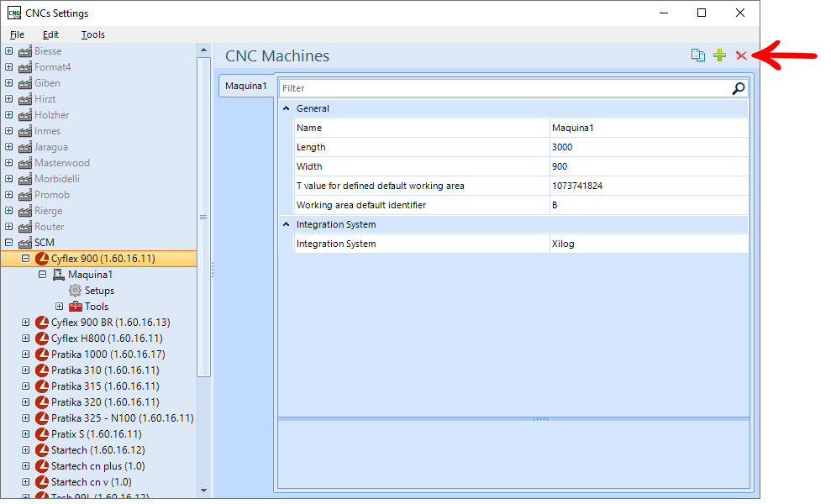Click the Length value 3000
This screenshot has width=831, height=504.
[x=650, y=147]
